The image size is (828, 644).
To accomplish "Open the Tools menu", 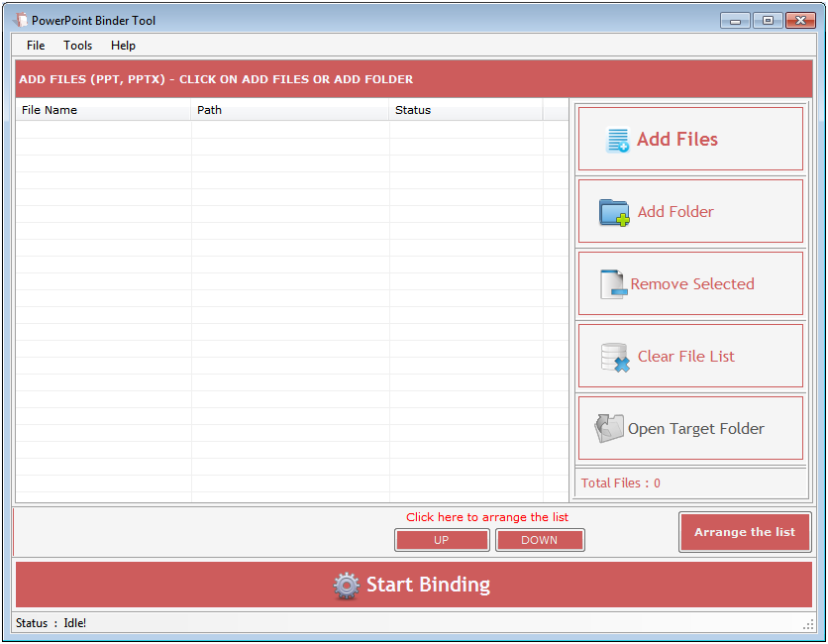I will pos(77,46).
